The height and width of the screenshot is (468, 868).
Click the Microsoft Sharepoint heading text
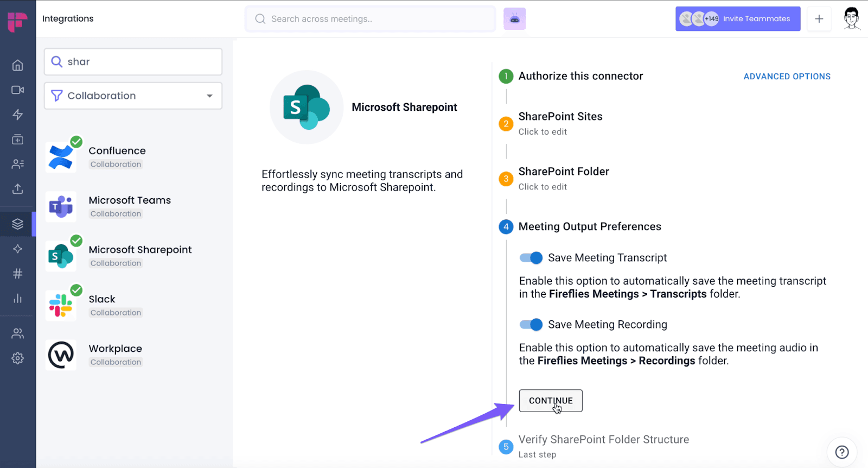click(404, 107)
